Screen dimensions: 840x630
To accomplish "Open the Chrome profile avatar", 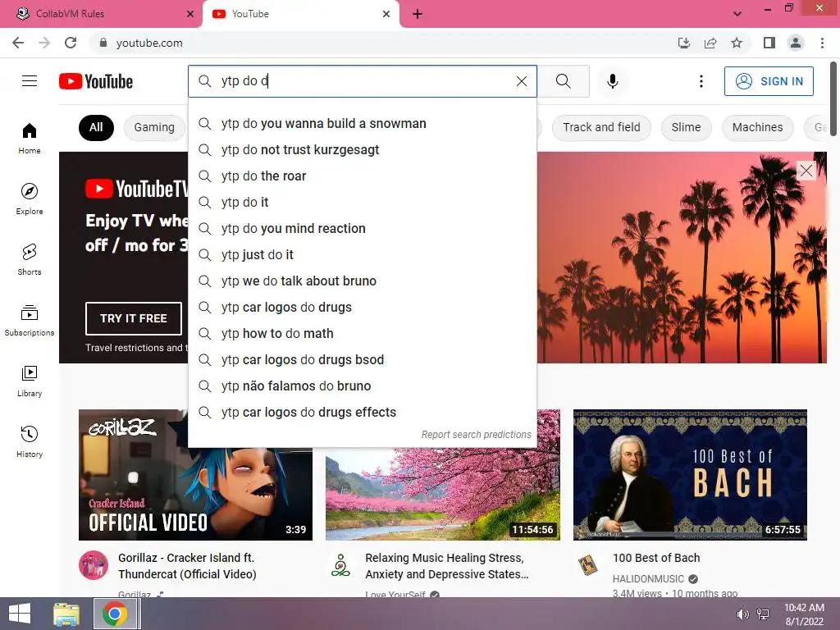I will click(796, 43).
